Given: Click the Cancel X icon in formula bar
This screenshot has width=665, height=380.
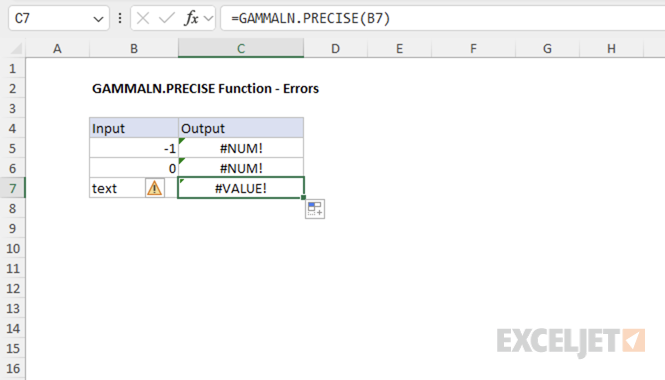Looking at the screenshot, I should coord(143,18).
